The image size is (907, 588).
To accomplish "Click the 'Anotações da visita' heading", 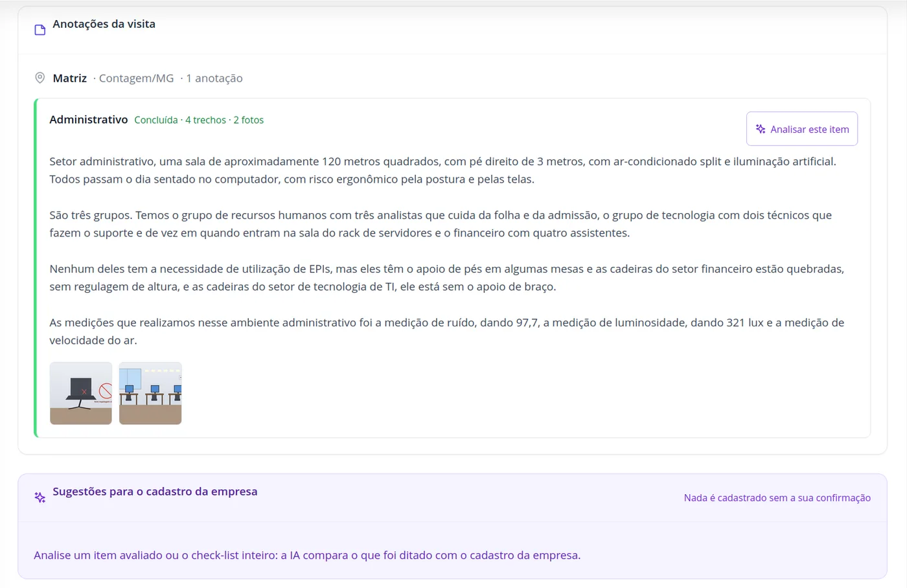I will tap(104, 24).
